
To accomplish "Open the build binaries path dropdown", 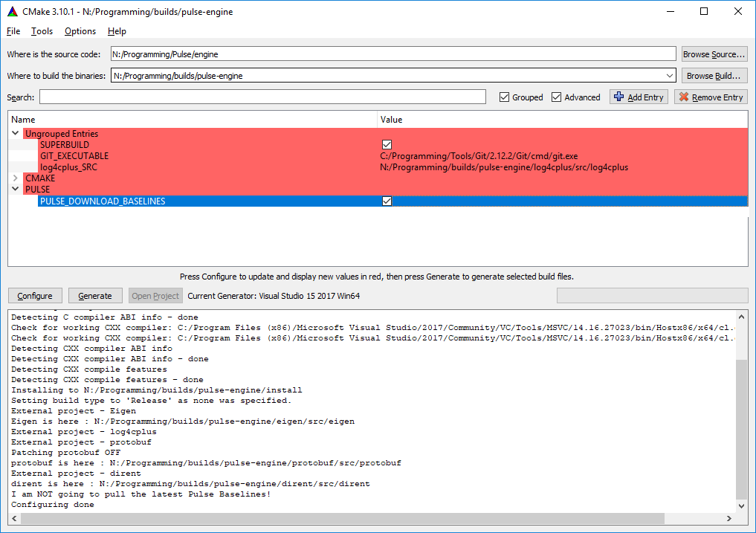I will (x=668, y=76).
